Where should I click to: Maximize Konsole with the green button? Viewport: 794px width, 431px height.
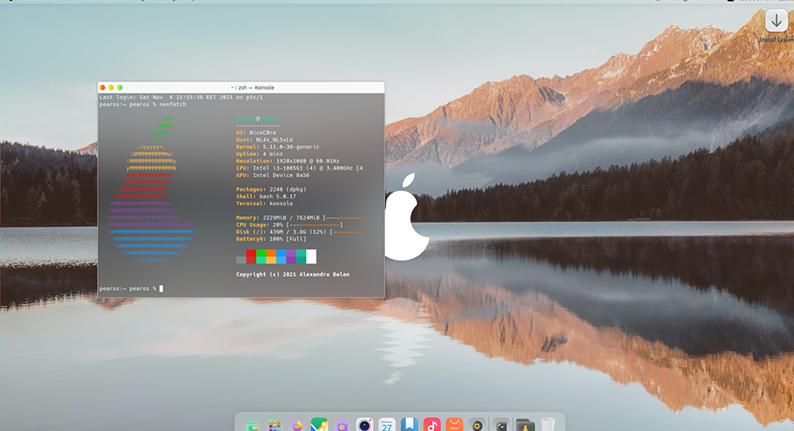pos(120,88)
